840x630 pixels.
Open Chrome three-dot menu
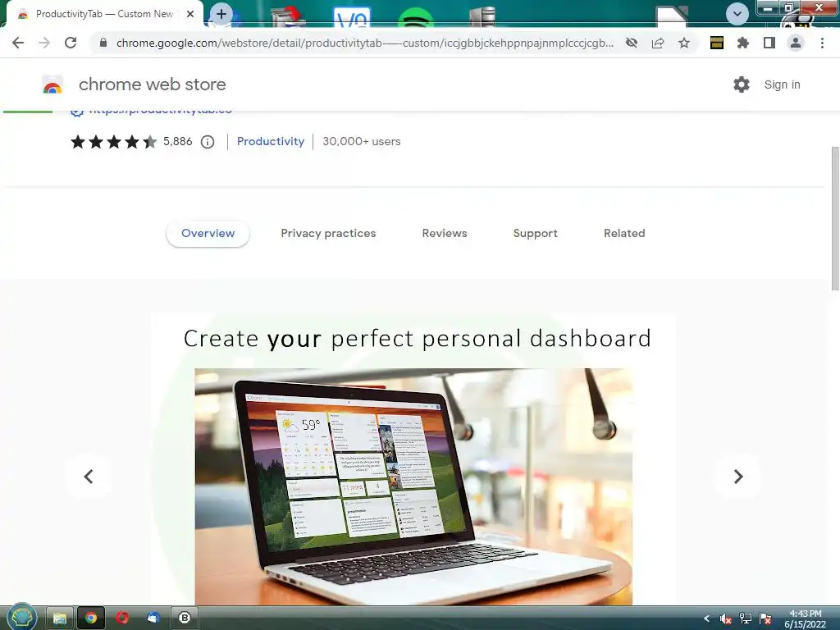(x=822, y=43)
